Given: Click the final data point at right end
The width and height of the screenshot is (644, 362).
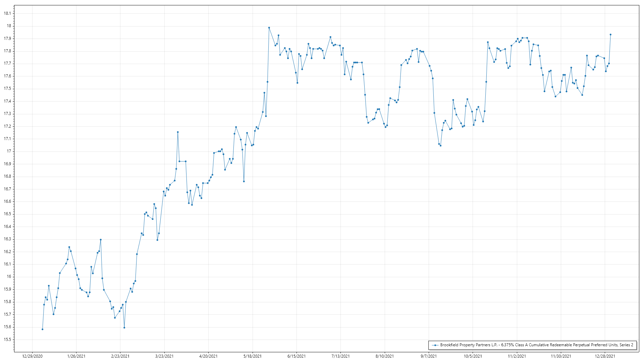Looking at the screenshot, I should pyautogui.click(x=610, y=35).
